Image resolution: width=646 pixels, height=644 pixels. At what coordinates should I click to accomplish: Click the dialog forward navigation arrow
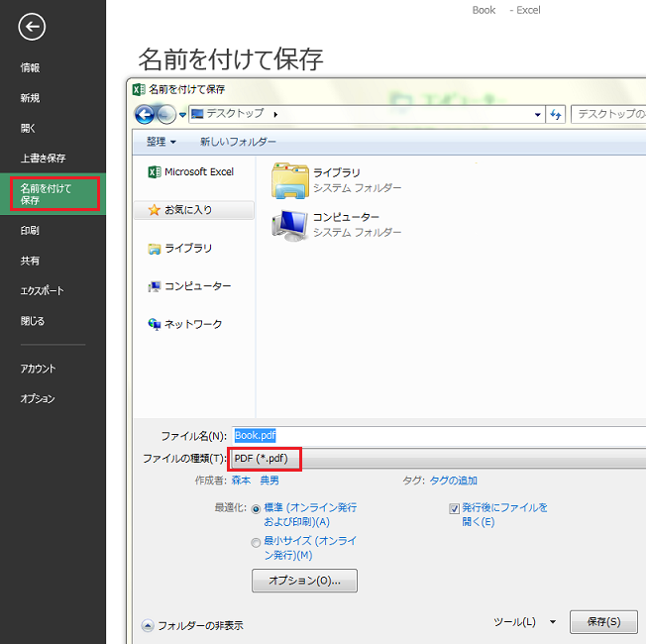[165, 114]
